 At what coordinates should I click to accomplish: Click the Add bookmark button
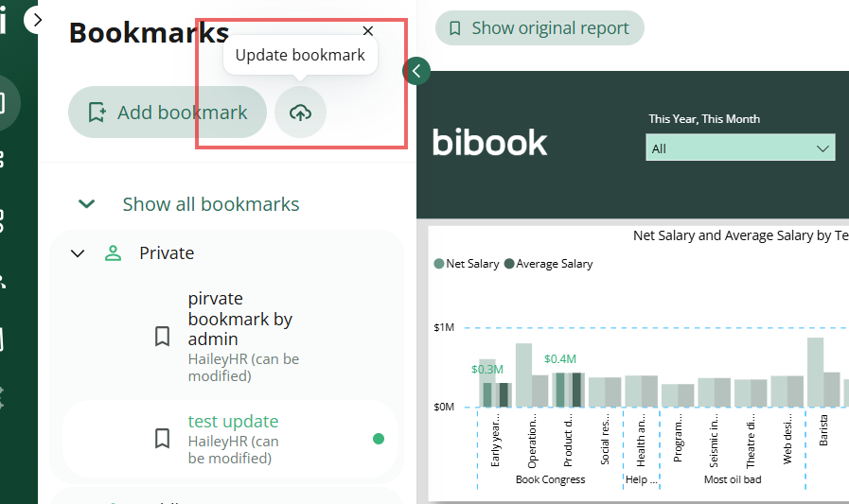tap(168, 113)
